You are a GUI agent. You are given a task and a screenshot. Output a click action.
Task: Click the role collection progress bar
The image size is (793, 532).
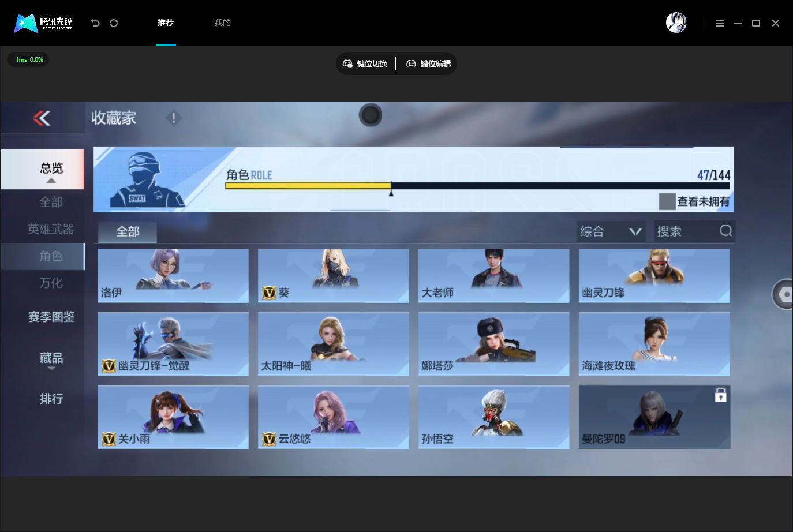[477, 186]
